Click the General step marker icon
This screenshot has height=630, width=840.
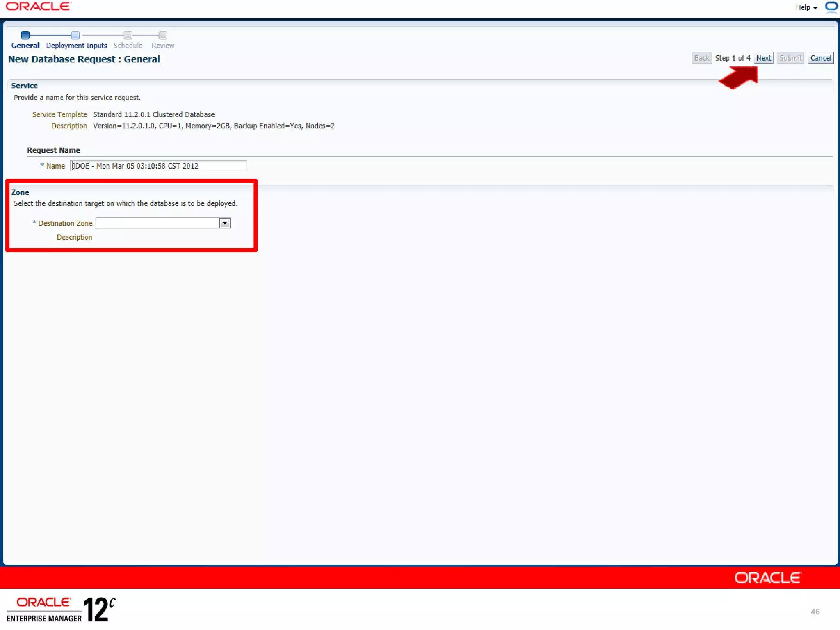[x=25, y=35]
